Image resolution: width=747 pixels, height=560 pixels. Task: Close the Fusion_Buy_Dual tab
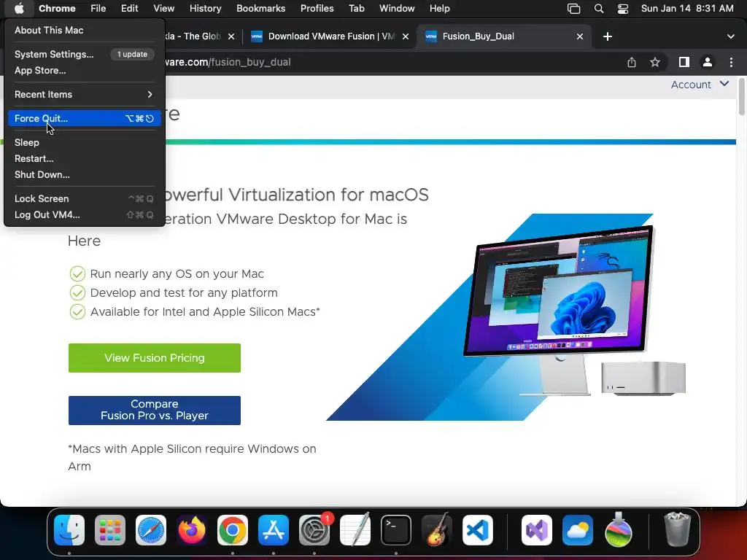pos(580,36)
